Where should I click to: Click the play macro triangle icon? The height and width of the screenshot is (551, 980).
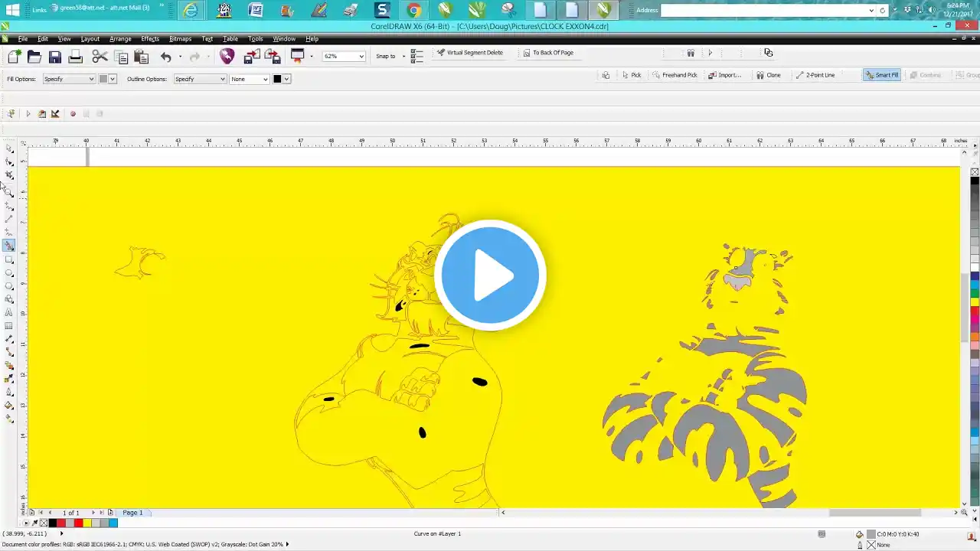pos(28,114)
